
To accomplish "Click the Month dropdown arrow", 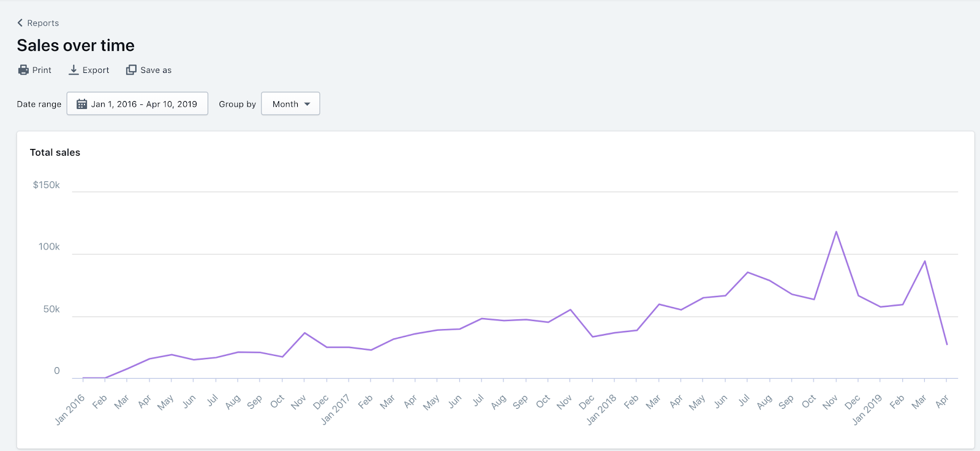I will 307,104.
